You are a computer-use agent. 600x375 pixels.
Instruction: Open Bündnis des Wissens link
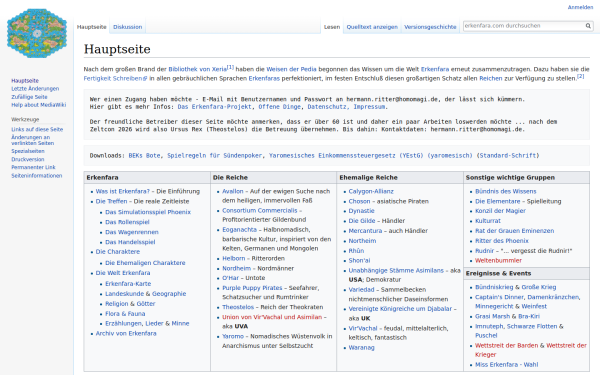(505, 191)
